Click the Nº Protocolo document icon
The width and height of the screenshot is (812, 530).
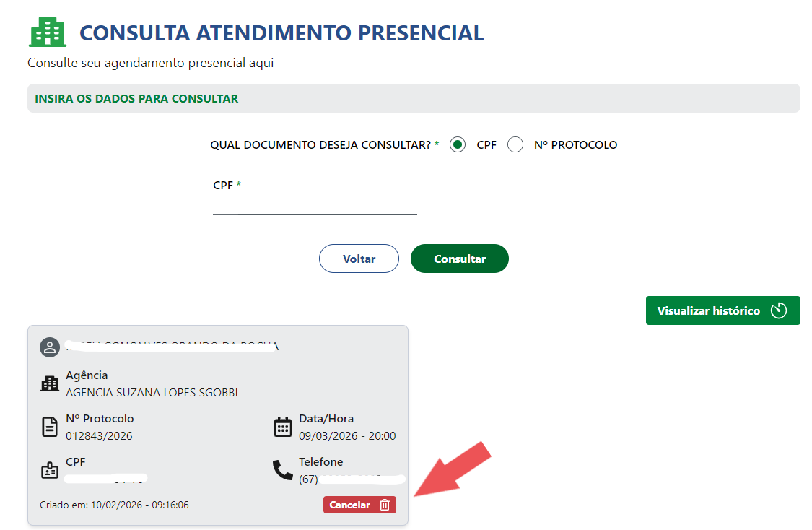click(x=49, y=427)
